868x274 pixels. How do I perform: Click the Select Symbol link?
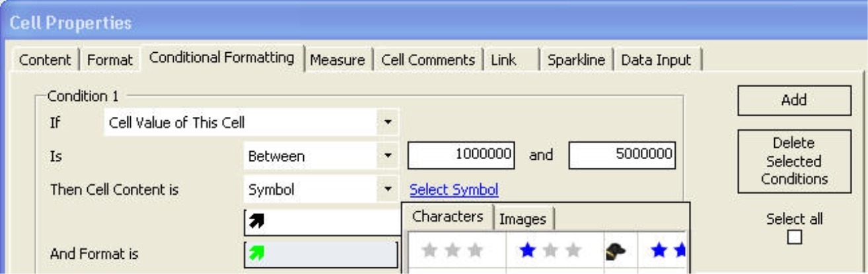pos(454,190)
